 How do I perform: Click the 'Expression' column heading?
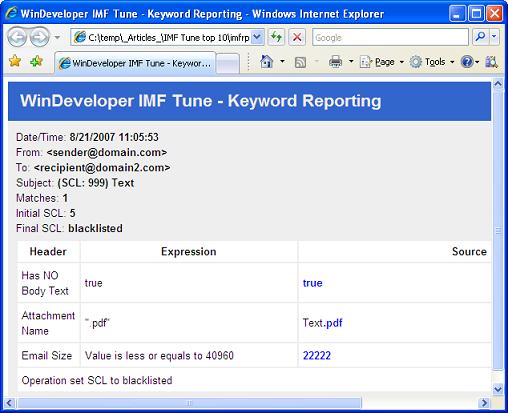(x=189, y=252)
